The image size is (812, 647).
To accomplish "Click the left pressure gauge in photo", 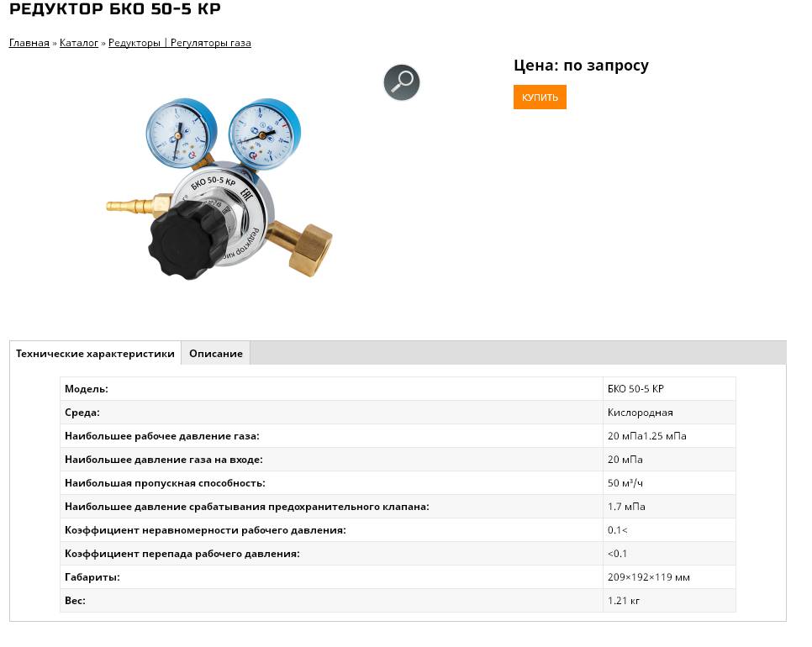I will coord(181,133).
